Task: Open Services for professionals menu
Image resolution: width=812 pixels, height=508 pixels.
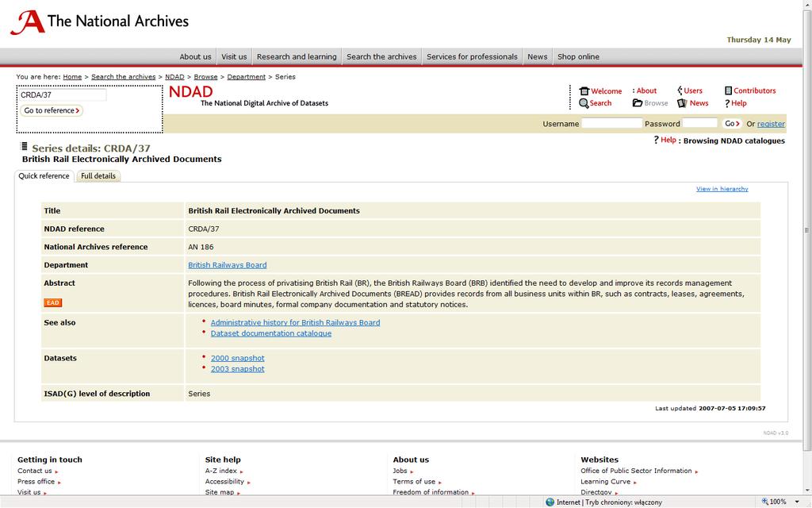Action: click(x=472, y=57)
